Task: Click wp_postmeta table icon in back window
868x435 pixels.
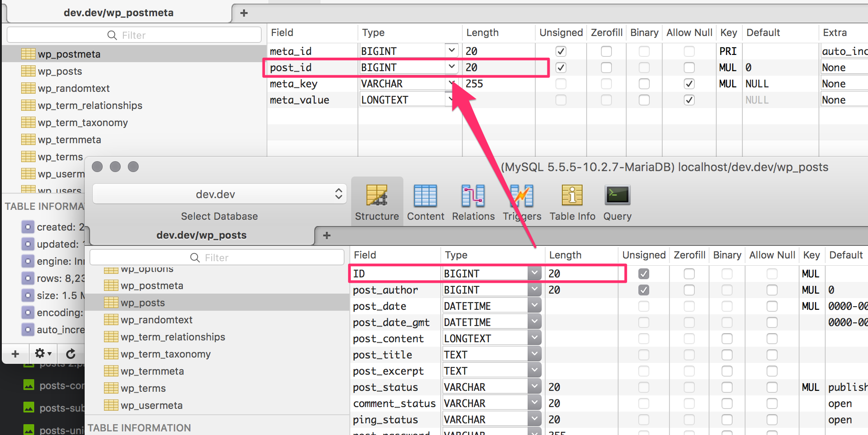Action: pyautogui.click(x=28, y=54)
